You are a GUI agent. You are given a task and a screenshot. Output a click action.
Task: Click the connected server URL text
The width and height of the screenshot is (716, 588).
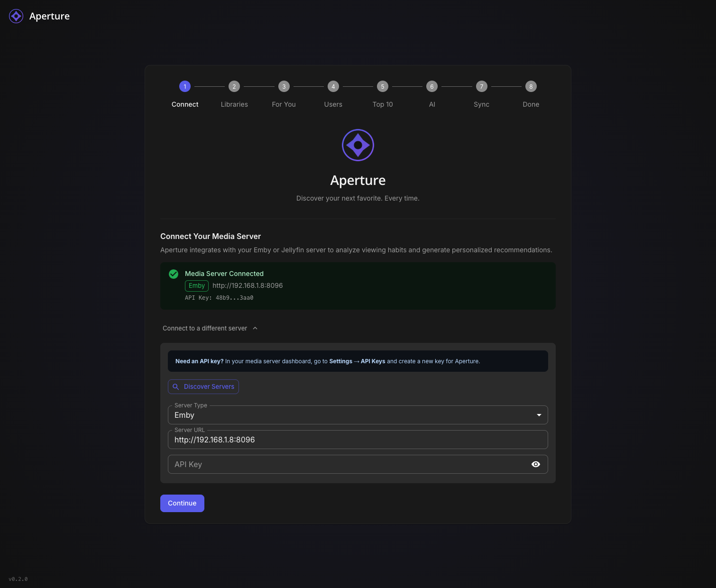248,285
